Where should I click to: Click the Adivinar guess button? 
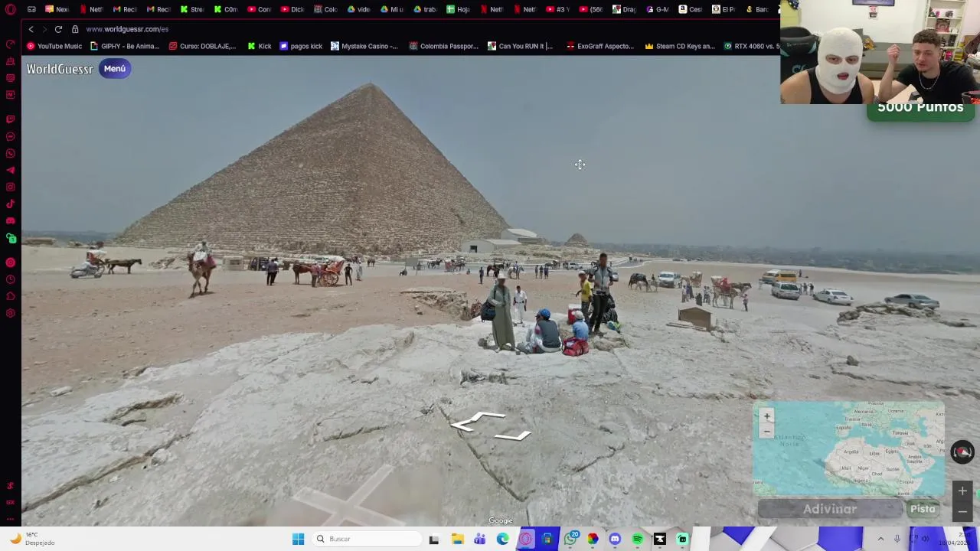point(830,509)
